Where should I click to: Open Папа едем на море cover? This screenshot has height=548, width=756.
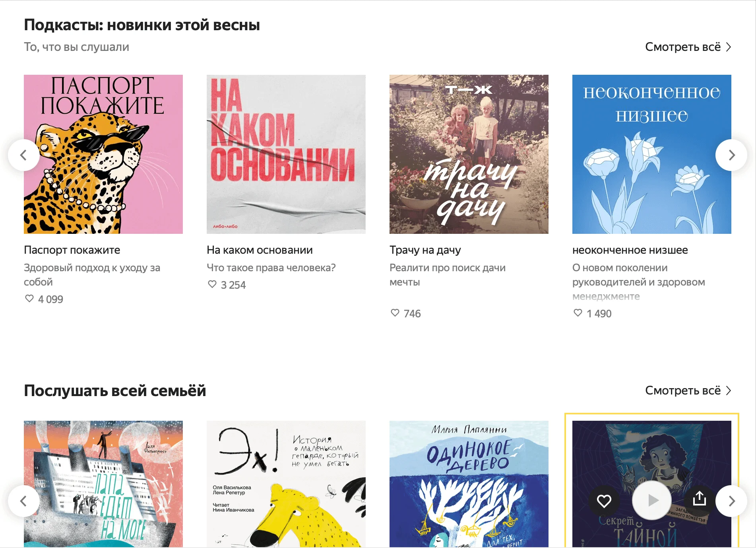coord(103,484)
